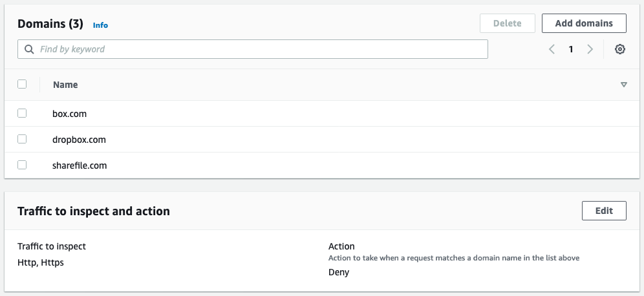Click the Domains (3) heading
Viewport: 644px width, 296px height.
(x=50, y=24)
